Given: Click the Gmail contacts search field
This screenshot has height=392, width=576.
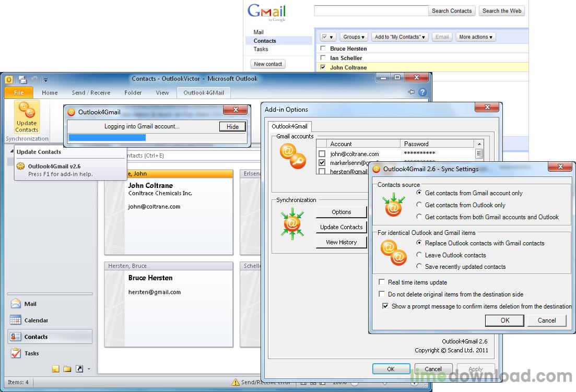Looking at the screenshot, I should 371,11.
